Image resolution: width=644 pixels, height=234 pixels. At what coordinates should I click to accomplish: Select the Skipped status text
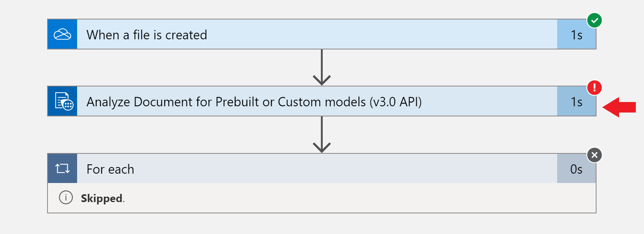pos(101,198)
